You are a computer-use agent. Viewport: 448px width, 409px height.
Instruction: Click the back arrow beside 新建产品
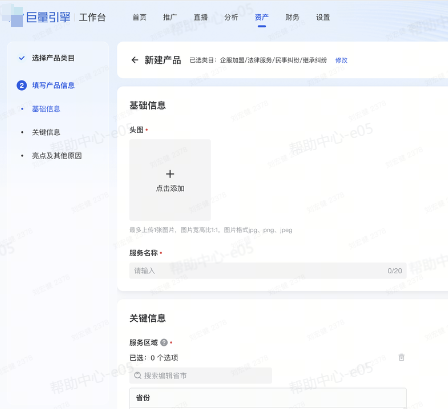[135, 60]
